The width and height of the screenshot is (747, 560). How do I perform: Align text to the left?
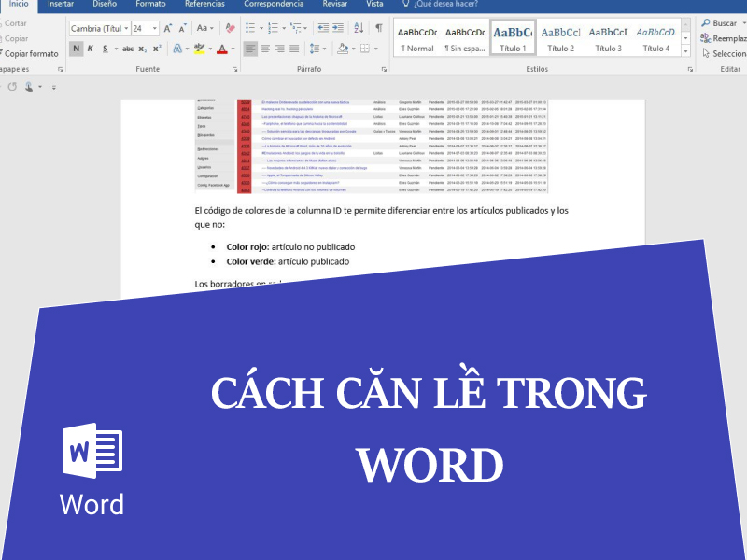[x=250, y=49]
